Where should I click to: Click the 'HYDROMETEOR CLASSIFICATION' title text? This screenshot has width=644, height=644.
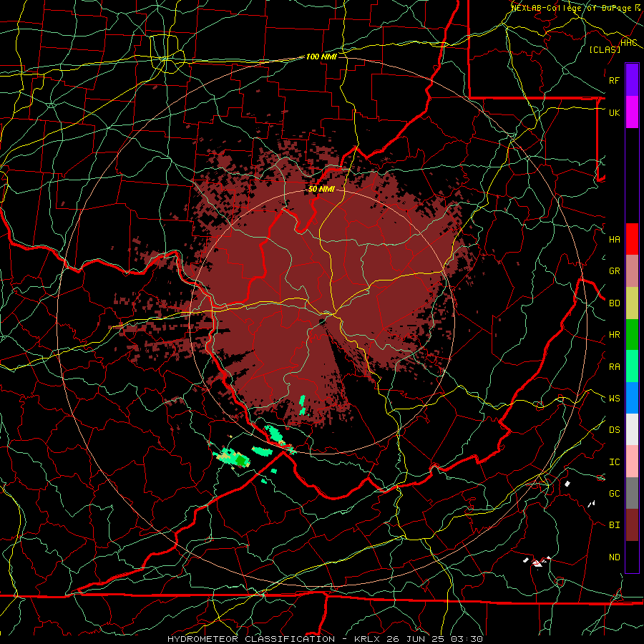click(x=251, y=639)
